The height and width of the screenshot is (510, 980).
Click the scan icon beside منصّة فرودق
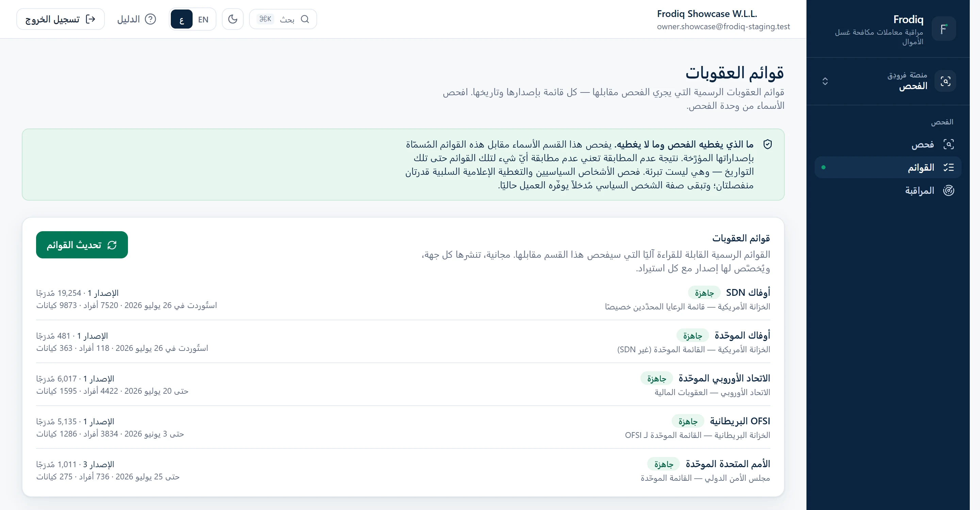pyautogui.click(x=945, y=81)
